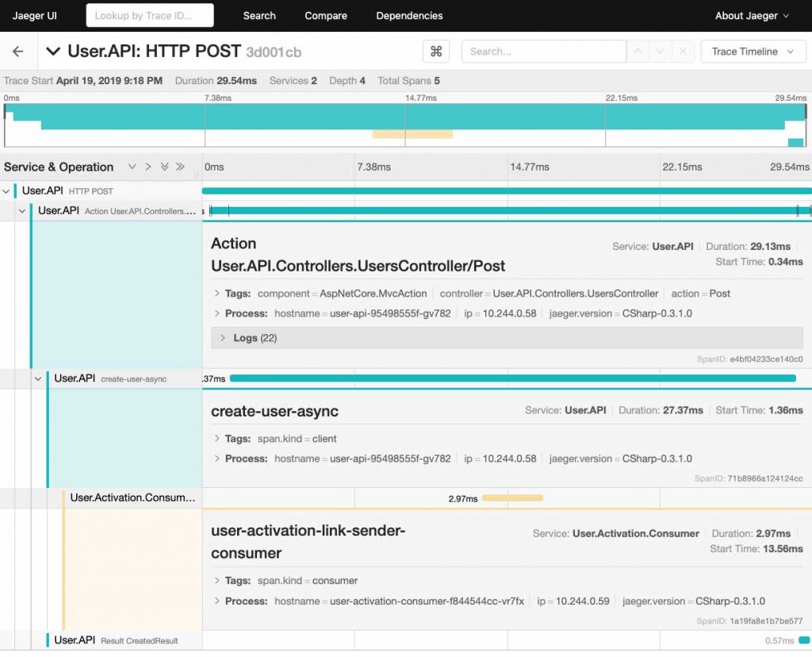Jump to next search match with down arrow
The width and height of the screenshot is (812, 657).
[x=660, y=52]
